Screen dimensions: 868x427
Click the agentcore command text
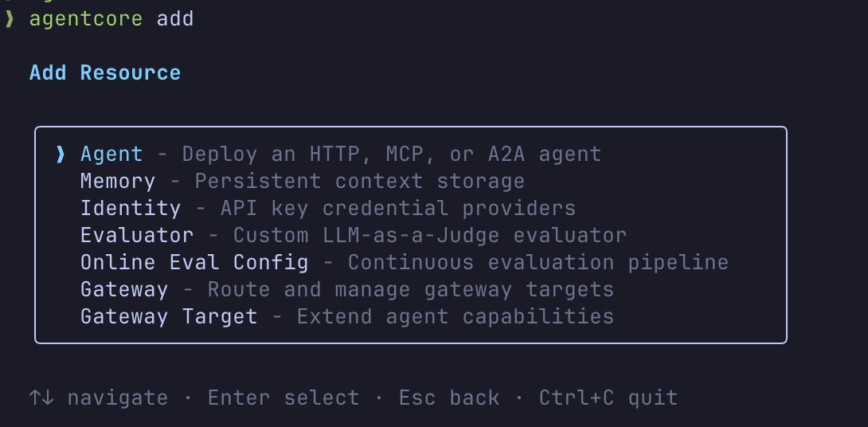tap(86, 18)
